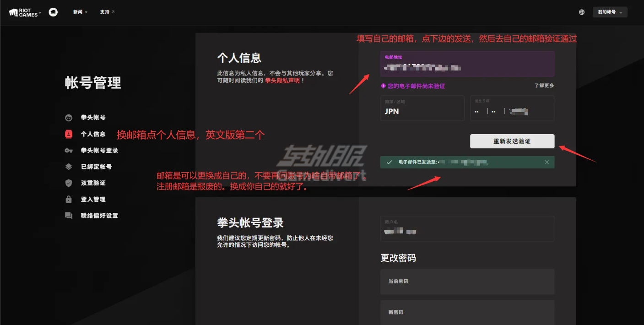The image size is (644, 325).
Task: Click the 用户名 field
Action: coord(467,228)
